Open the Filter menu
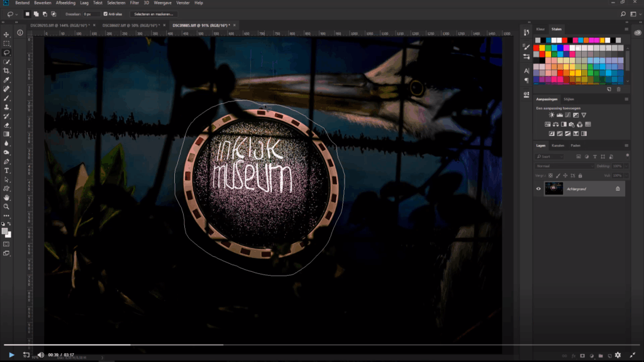The image size is (644, 362). point(135,3)
